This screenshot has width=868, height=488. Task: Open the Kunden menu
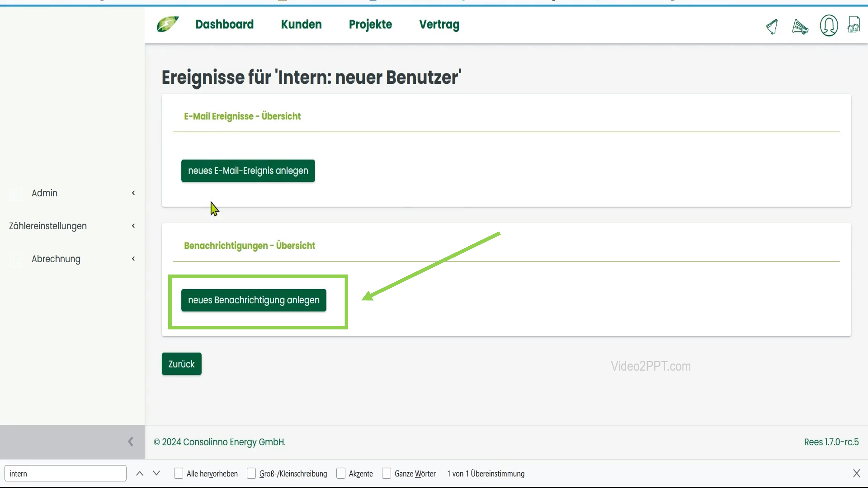tap(301, 24)
